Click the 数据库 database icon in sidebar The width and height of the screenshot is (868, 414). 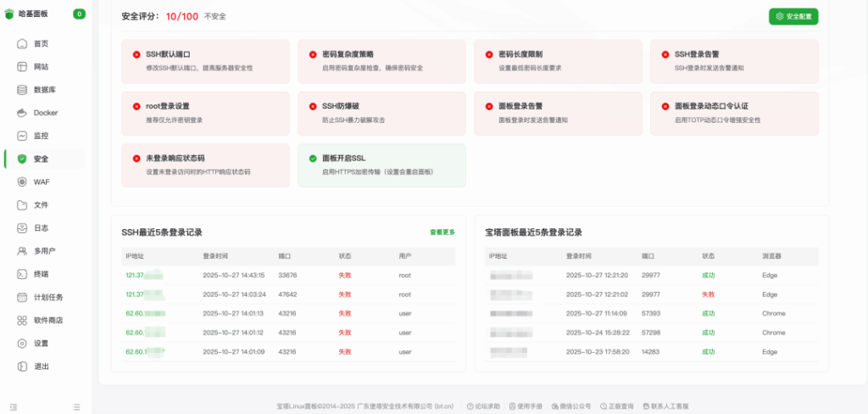click(x=23, y=90)
